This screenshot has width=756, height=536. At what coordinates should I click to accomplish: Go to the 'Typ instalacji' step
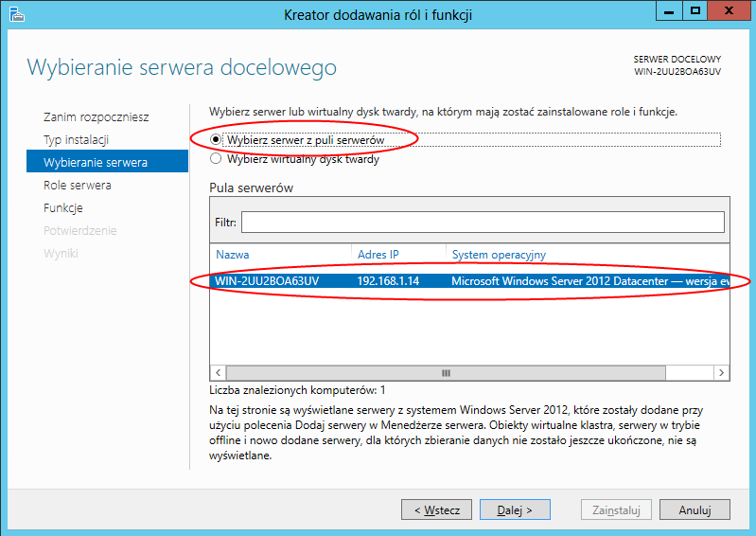click(77, 140)
